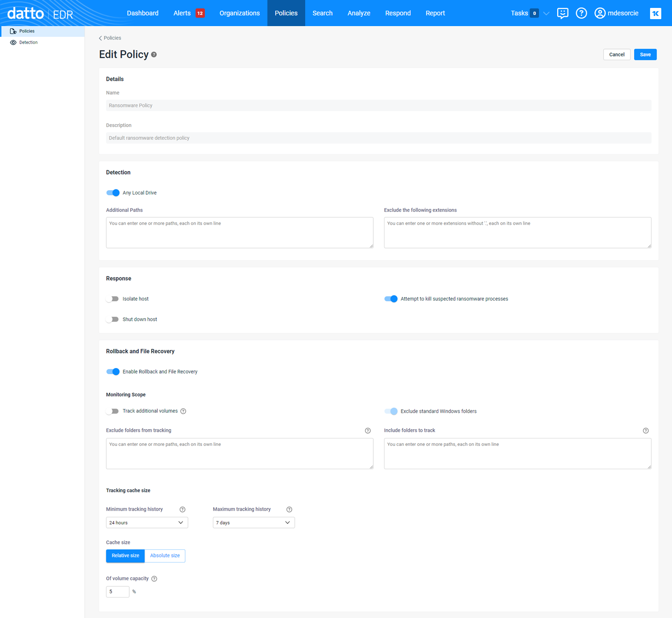Screen dimensions: 672x618
Task: Select the Policies icon in left sidebar
Action: (14, 31)
